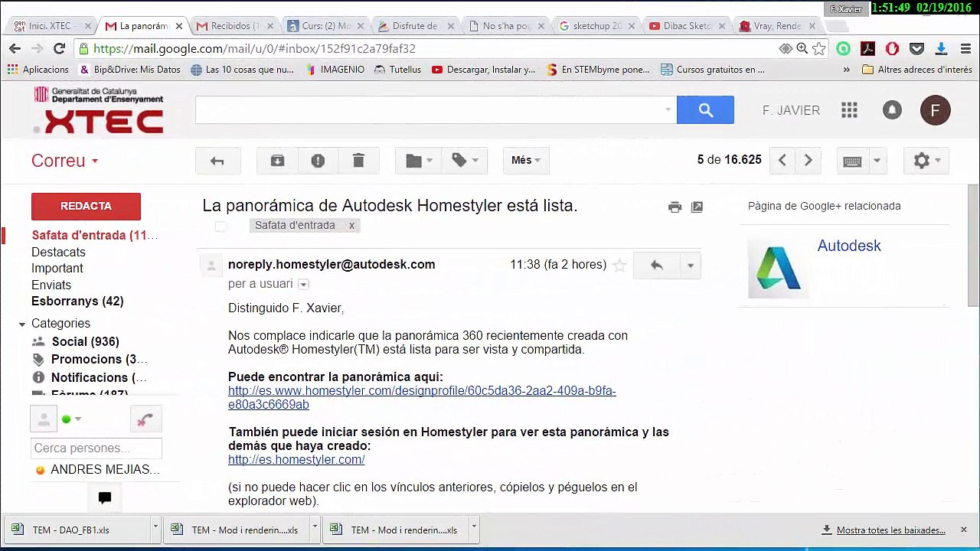The height and width of the screenshot is (551, 980).
Task: Open Safata d'entrada folder
Action: click(94, 236)
